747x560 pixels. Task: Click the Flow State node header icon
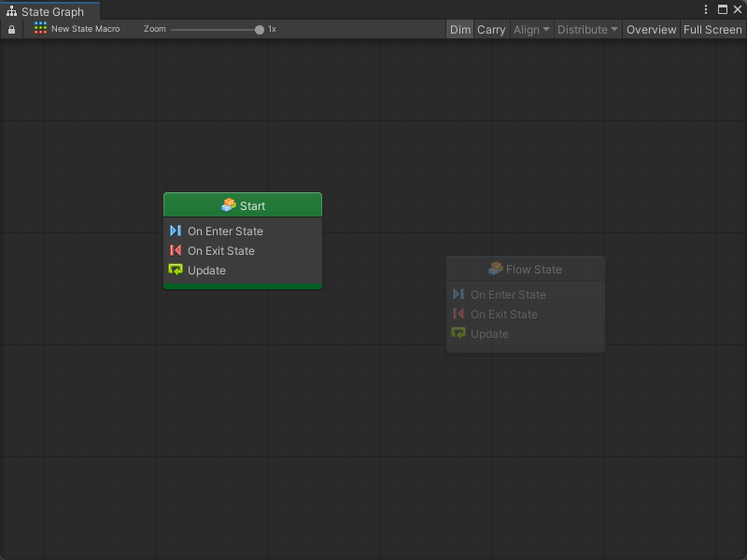[495, 269]
